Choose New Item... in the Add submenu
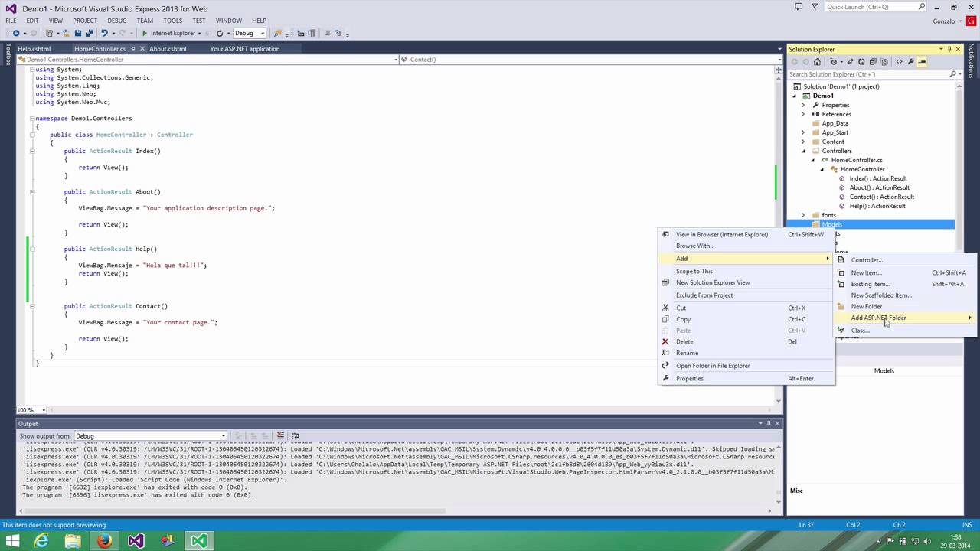 tap(867, 272)
